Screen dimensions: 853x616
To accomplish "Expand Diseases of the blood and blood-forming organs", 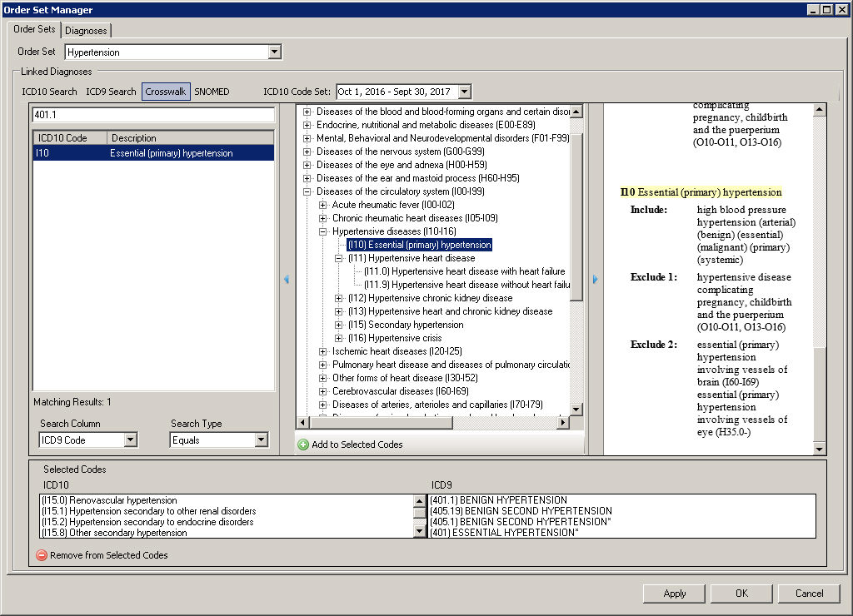I will pyautogui.click(x=307, y=112).
